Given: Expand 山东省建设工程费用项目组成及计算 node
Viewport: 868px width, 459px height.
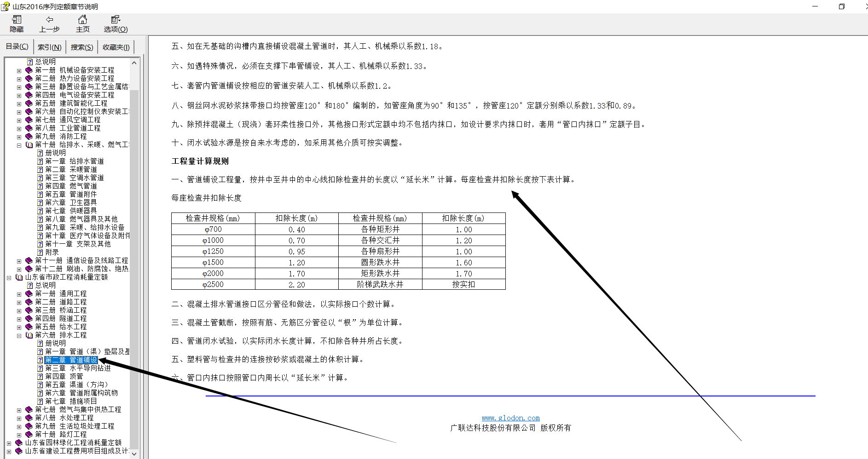Looking at the screenshot, I should 9,452.
